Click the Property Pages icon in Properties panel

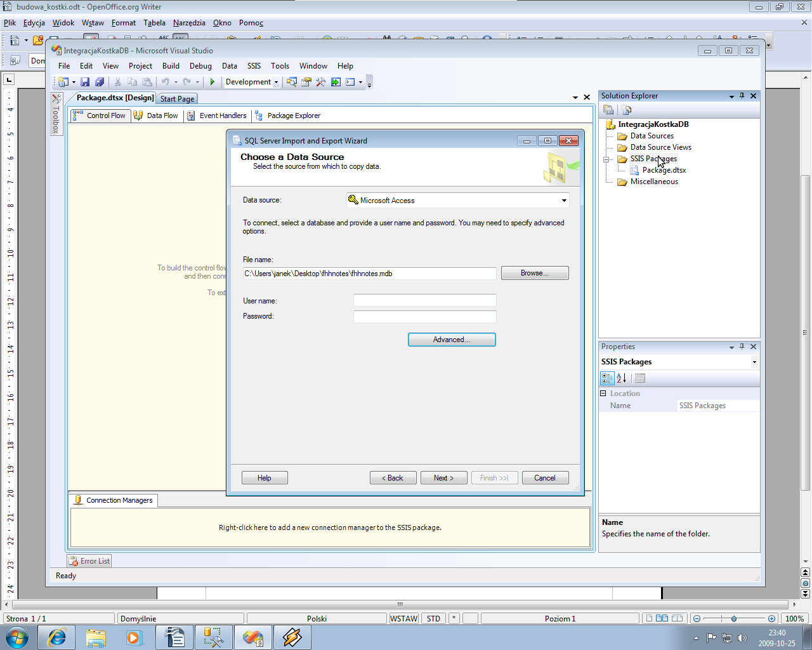tap(640, 378)
